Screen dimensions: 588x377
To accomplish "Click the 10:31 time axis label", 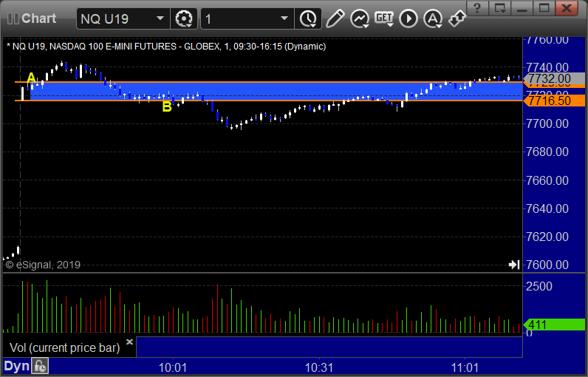I will pyautogui.click(x=319, y=367).
